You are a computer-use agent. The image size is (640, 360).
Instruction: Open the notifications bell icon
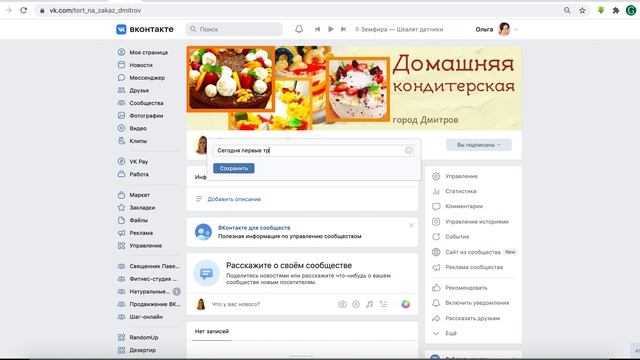click(x=299, y=29)
